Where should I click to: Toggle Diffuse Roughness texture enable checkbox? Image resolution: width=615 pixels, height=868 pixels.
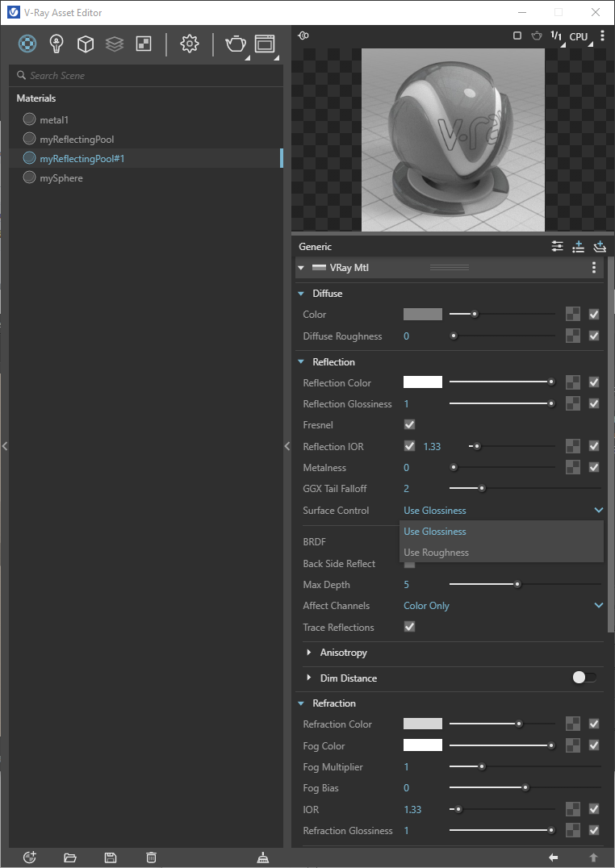(594, 336)
